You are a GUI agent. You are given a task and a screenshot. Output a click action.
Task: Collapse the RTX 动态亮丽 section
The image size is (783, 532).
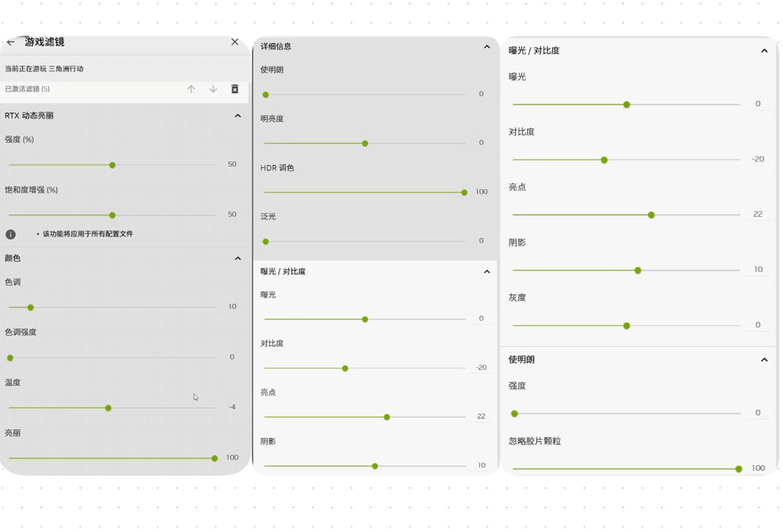click(238, 116)
